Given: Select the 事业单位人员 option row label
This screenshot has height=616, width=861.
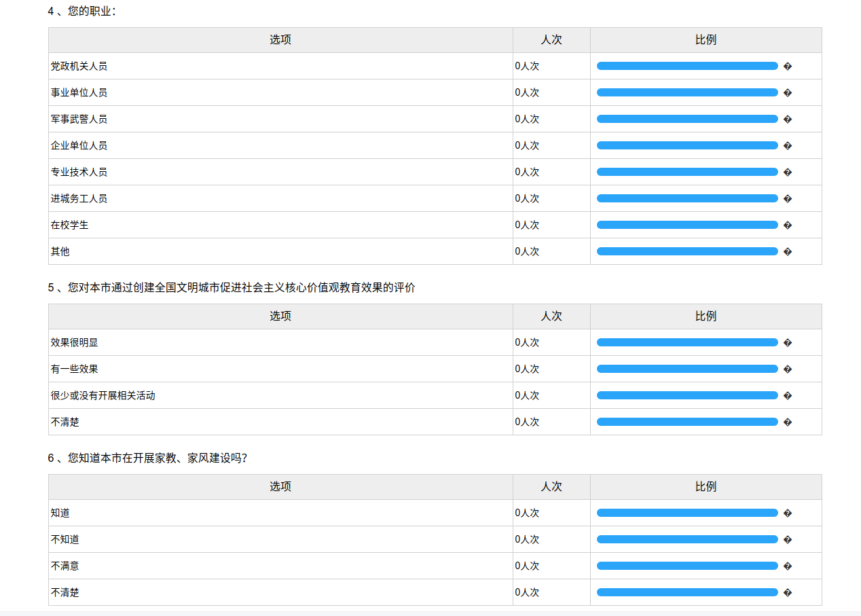Looking at the screenshot, I should tap(79, 92).
